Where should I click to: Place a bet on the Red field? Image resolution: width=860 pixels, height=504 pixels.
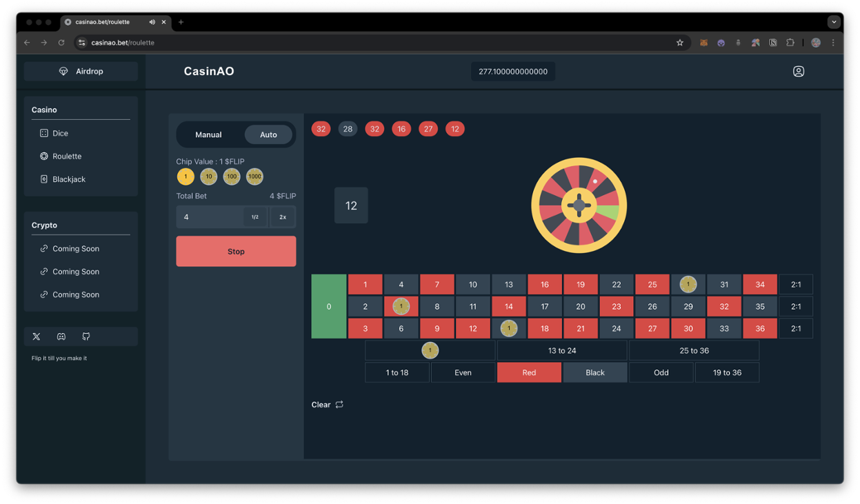point(529,372)
